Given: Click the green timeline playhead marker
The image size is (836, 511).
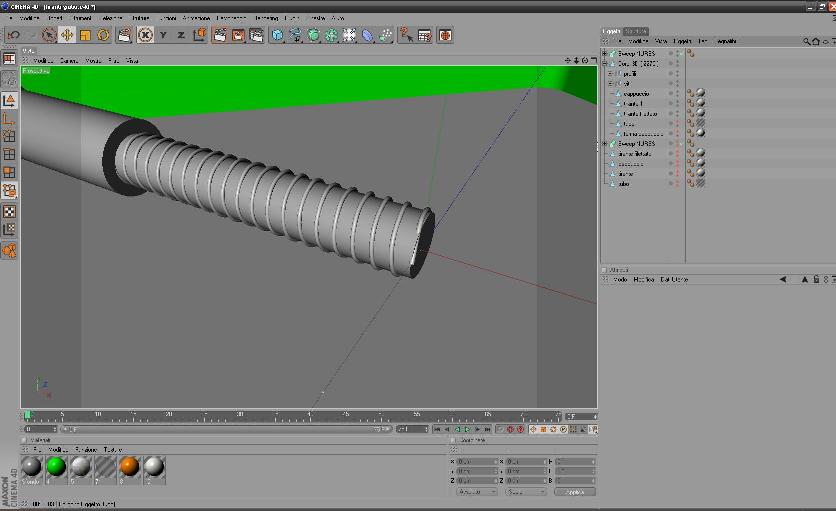Looking at the screenshot, I should (27, 415).
